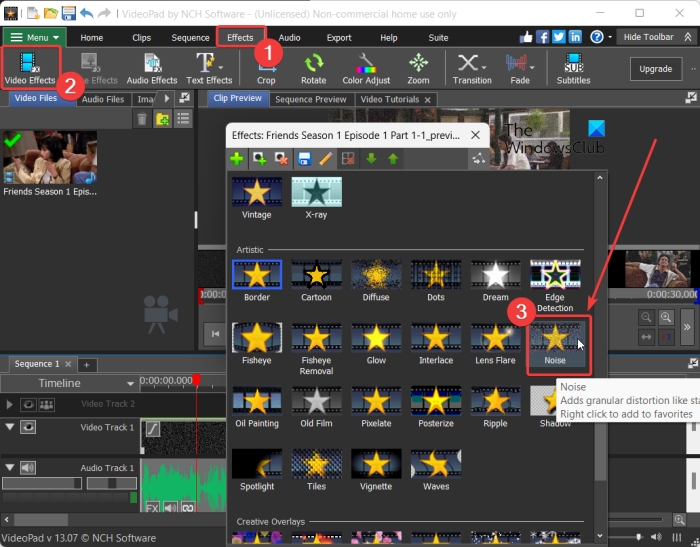Open Audio Effects in toolbar

[152, 68]
